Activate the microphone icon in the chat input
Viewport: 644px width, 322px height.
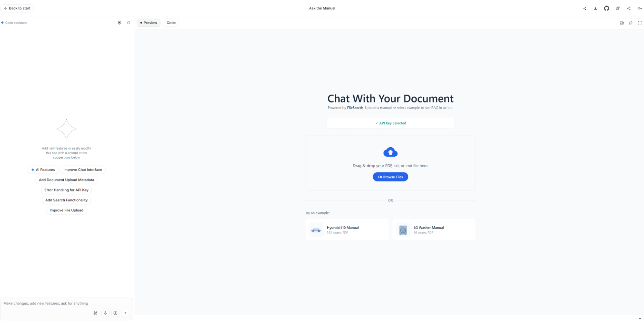tap(105, 313)
